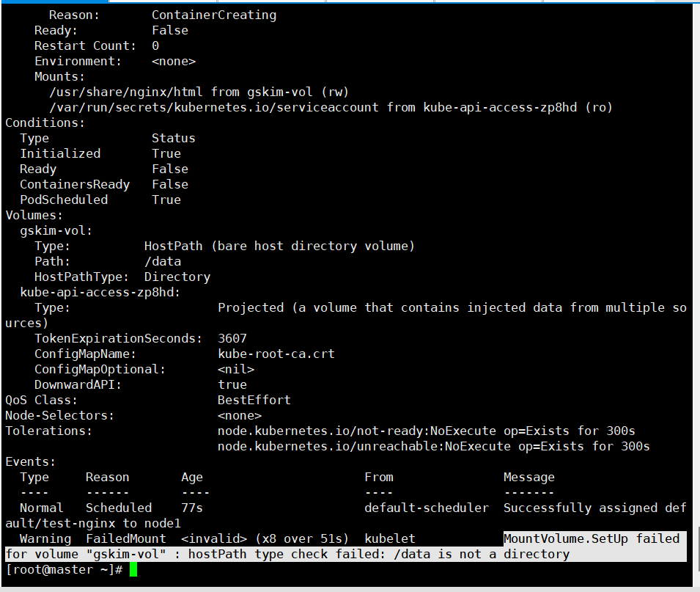Click the gskim-vol: volume name under Volumes

coord(56,231)
